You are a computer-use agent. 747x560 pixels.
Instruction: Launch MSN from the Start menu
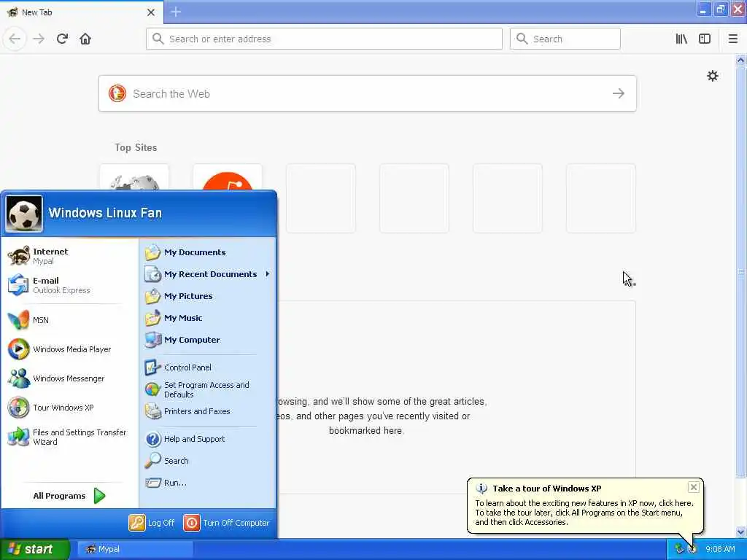click(69, 320)
